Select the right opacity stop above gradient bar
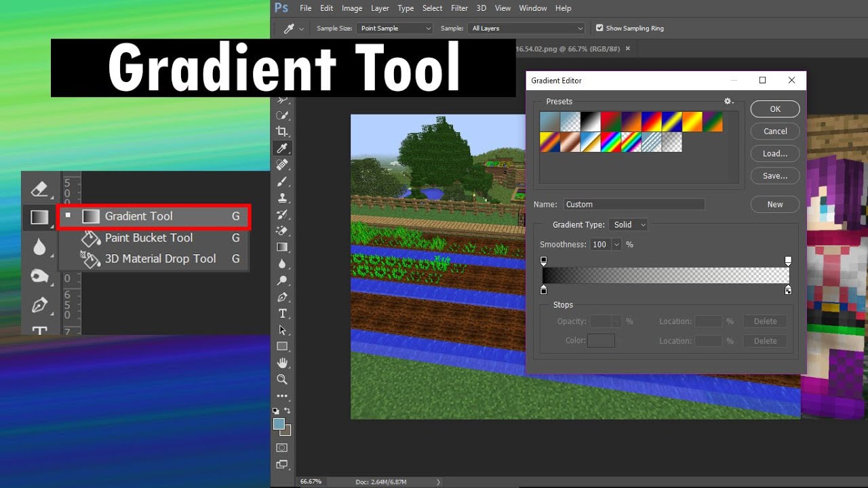Screen dimensions: 868x488 [x=788, y=260]
